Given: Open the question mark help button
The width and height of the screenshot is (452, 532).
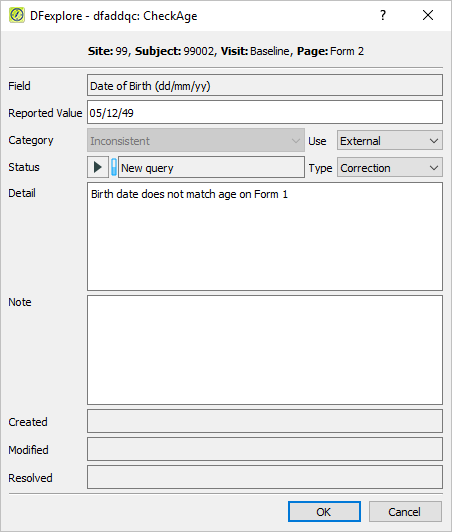Looking at the screenshot, I should coord(383,15).
